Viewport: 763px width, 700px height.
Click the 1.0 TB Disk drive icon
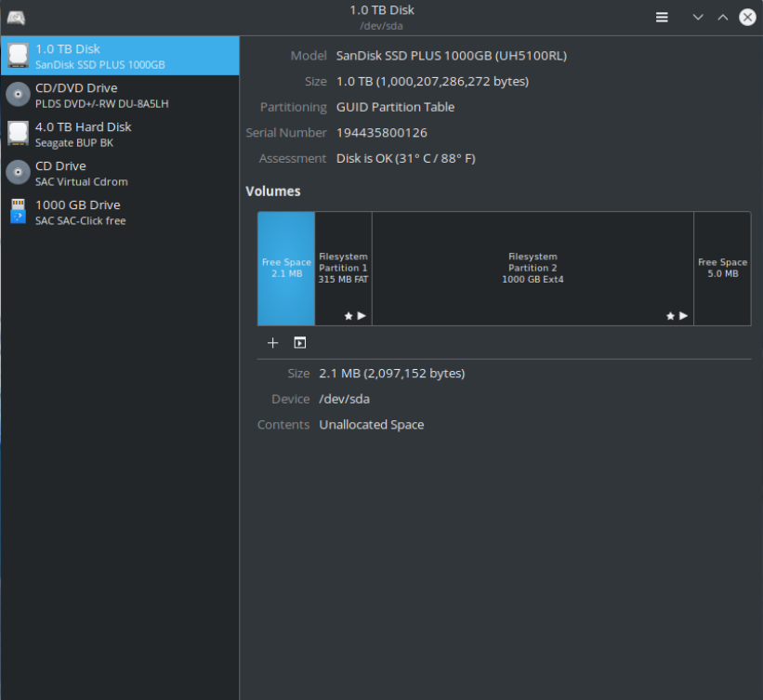click(18, 56)
